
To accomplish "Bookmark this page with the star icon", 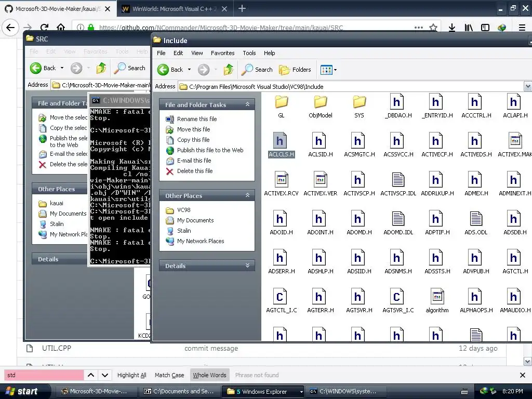I will click(433, 28).
